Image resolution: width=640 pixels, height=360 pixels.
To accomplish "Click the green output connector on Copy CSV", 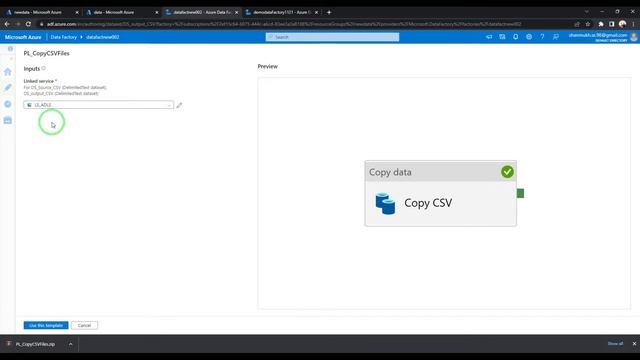I will pyautogui.click(x=520, y=193).
